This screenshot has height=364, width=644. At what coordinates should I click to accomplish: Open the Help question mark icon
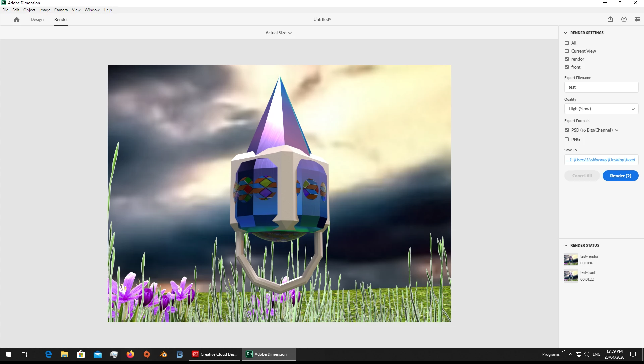(624, 19)
